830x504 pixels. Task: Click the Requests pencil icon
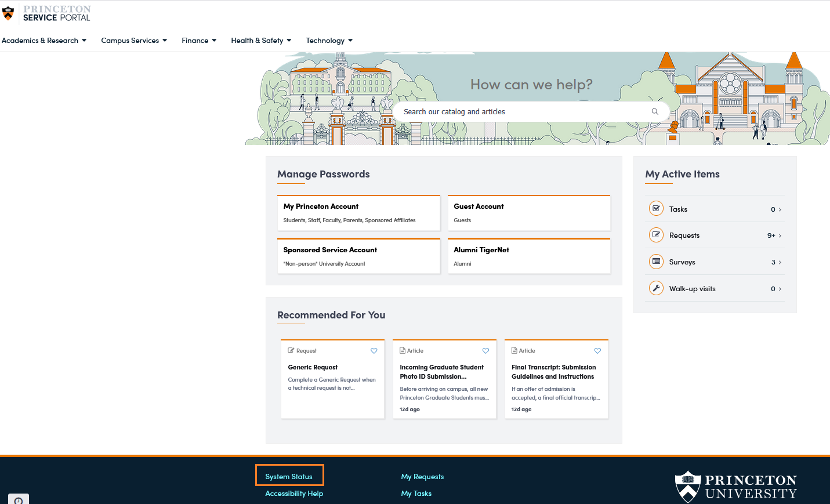pyautogui.click(x=656, y=235)
